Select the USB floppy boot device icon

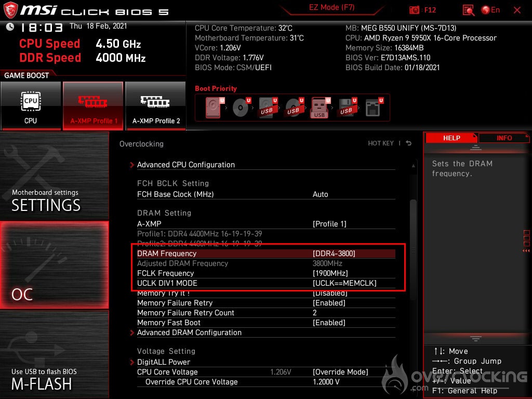point(347,108)
